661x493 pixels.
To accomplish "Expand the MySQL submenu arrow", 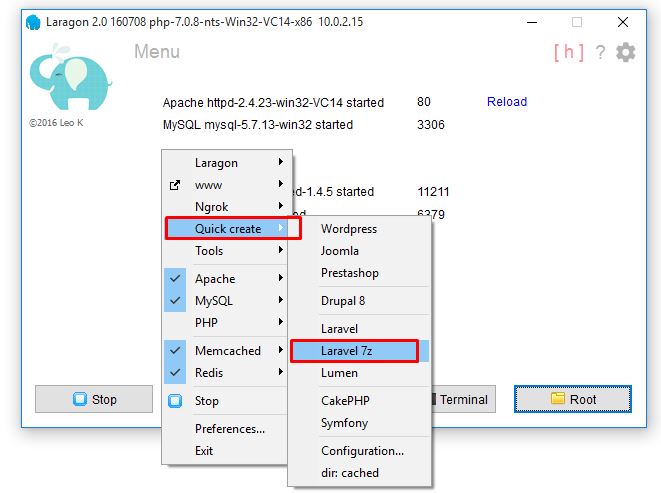I will pos(281,300).
